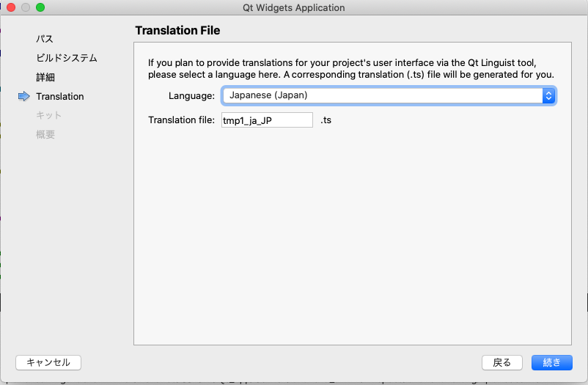
Task: Go back with the 戻る button
Action: pos(502,362)
